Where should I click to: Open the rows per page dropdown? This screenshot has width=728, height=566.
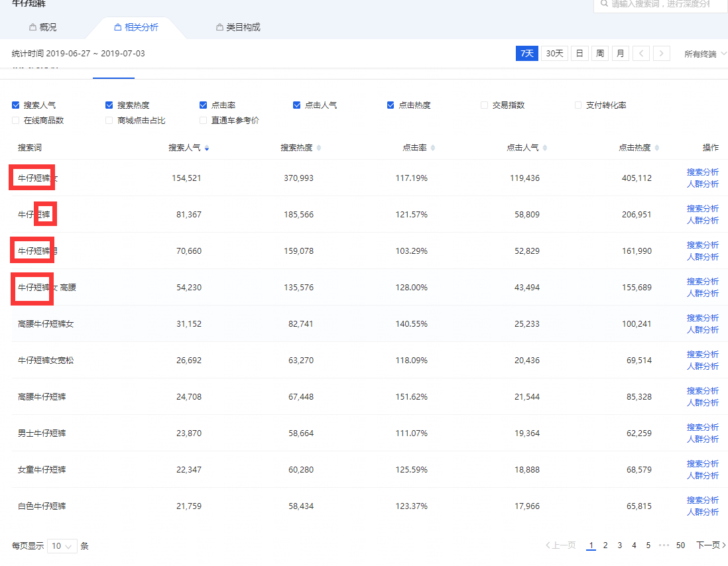[62, 546]
